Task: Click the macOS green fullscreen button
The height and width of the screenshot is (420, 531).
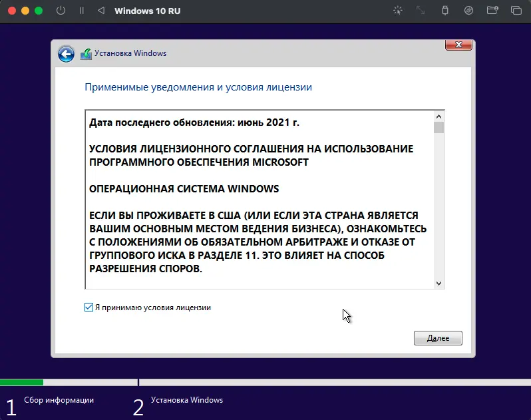Action: 39,11
